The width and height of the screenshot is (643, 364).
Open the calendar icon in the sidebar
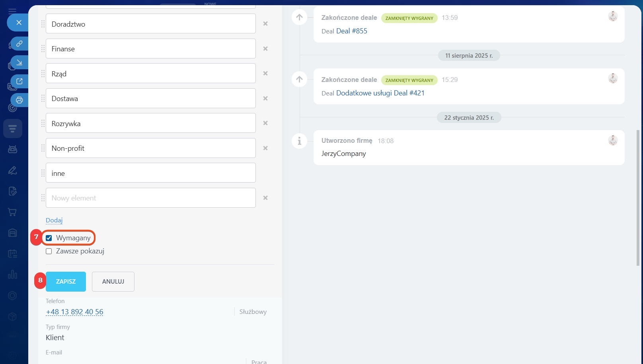(13, 253)
